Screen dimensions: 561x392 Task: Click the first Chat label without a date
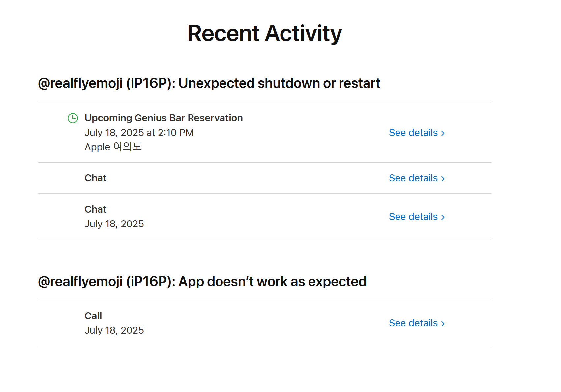[96, 178]
